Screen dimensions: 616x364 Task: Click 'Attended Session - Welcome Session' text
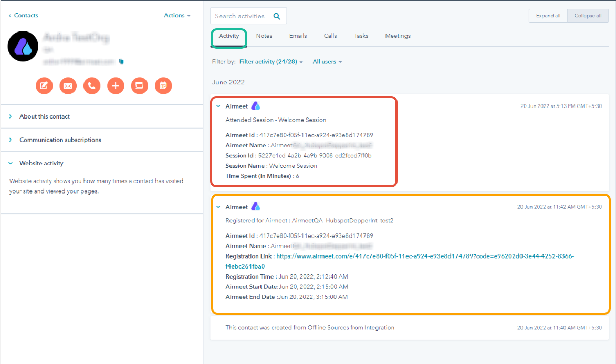[276, 120]
